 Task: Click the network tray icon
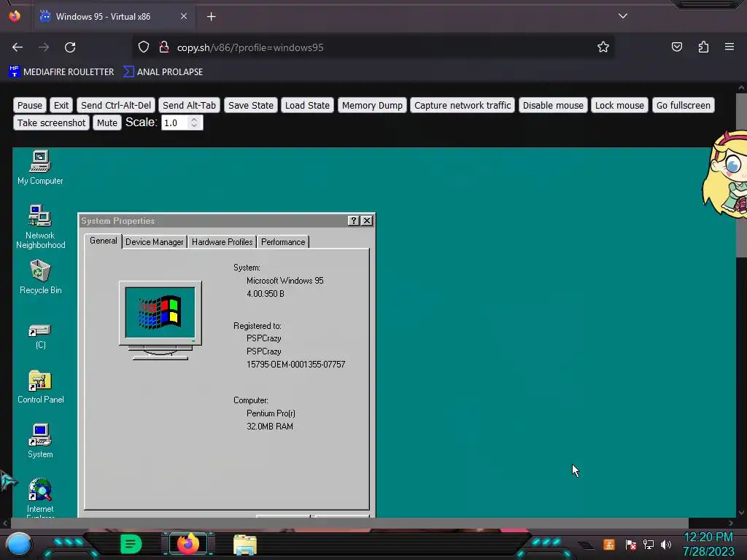[649, 545]
